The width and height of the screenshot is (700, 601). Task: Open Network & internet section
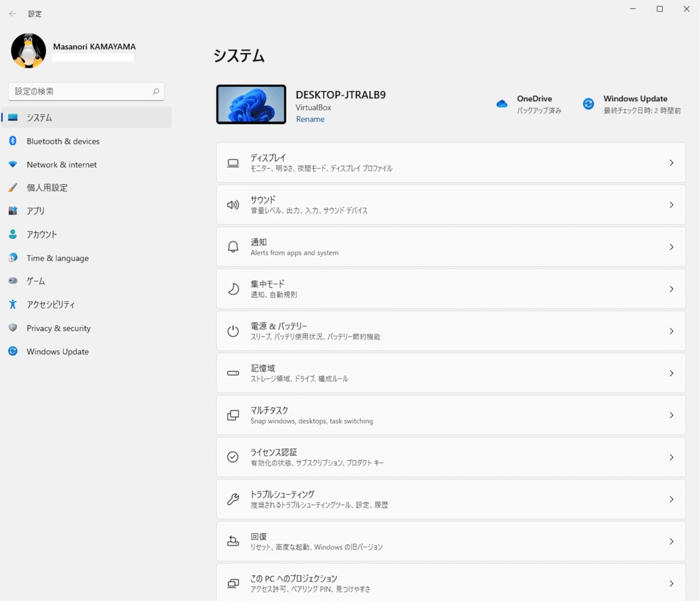pyautogui.click(x=86, y=164)
